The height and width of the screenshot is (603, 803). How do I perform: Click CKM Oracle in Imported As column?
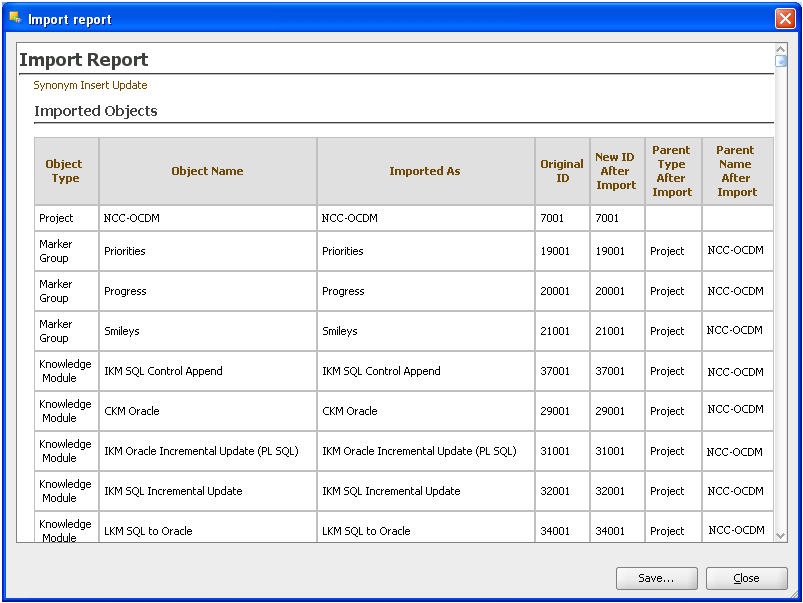click(x=350, y=411)
